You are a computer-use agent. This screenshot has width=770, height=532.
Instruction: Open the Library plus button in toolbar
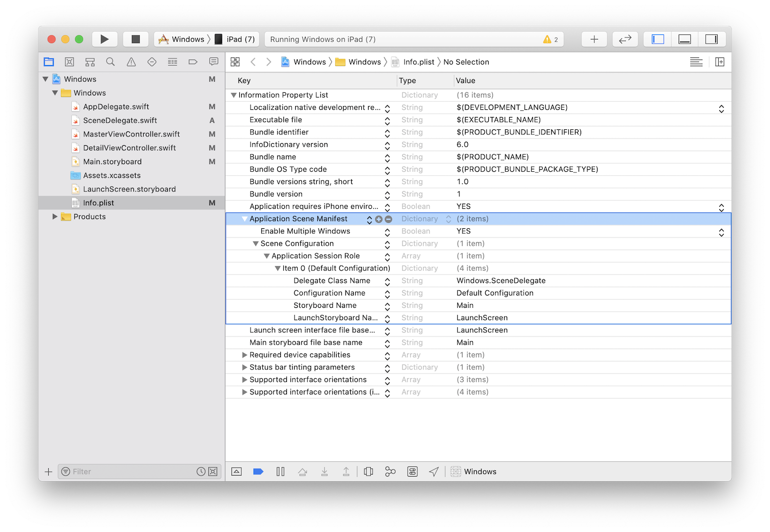[594, 39]
